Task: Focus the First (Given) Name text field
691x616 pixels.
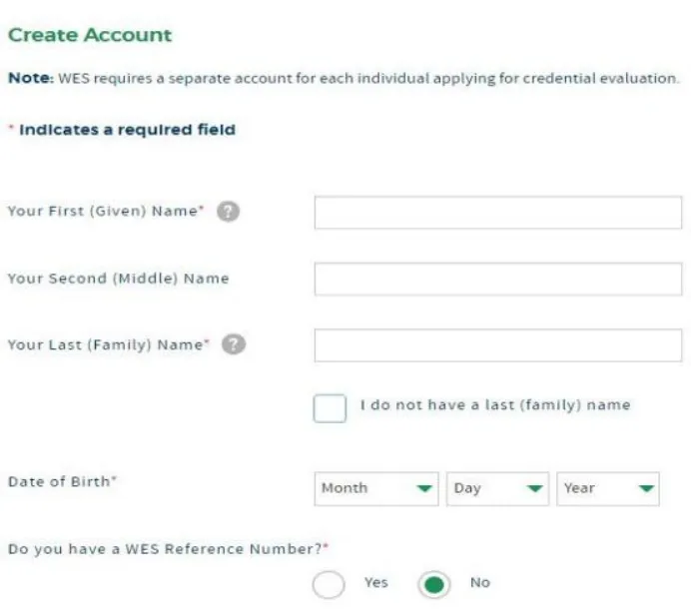Action: (498, 213)
